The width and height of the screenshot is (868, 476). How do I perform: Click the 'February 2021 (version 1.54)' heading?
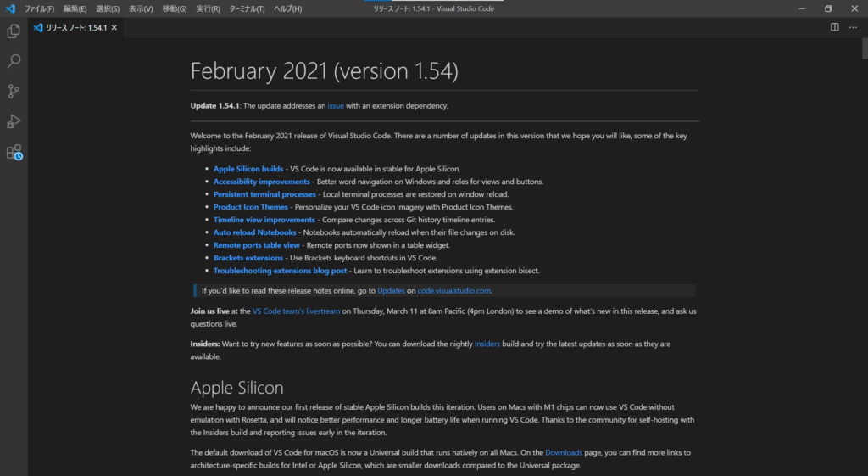point(325,71)
